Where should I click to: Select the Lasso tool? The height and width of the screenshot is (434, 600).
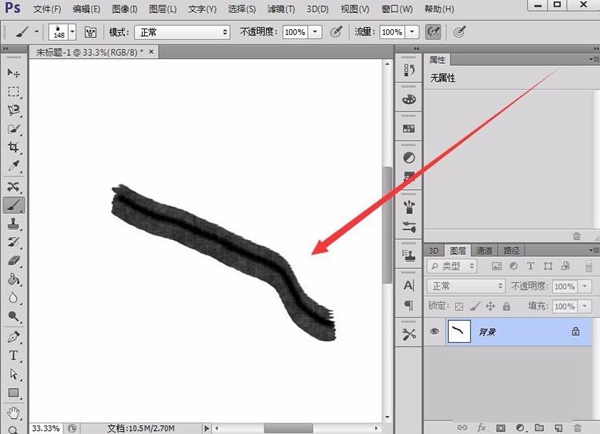pos(14,110)
